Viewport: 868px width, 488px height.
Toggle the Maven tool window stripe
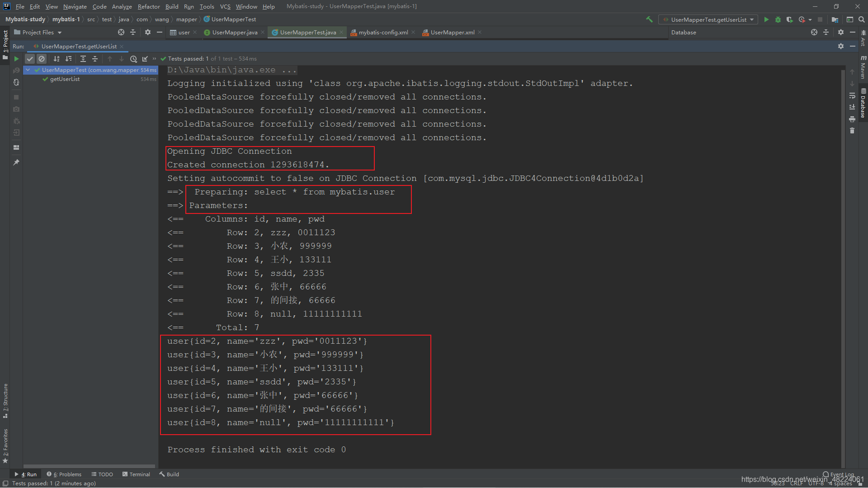pos(863,67)
